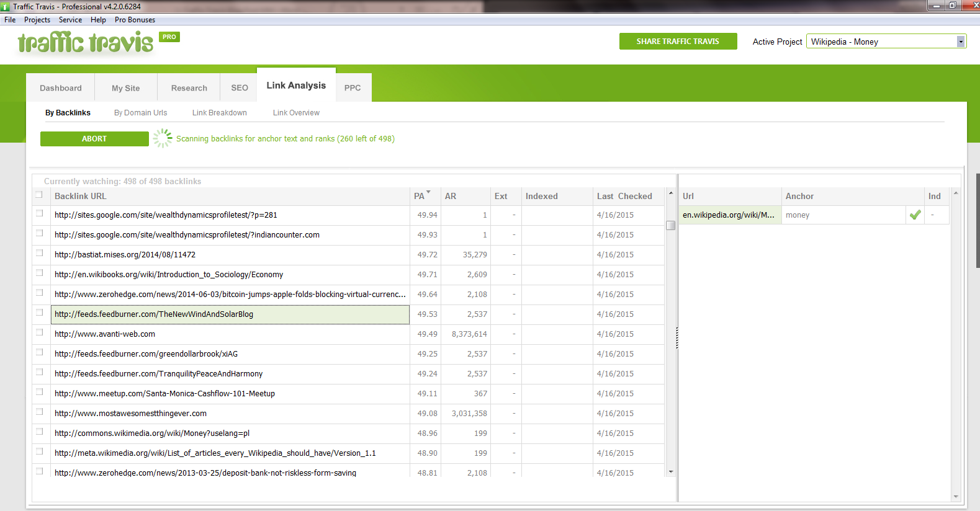980x511 pixels.
Task: Toggle the select-all checkbox in the table header
Action: [39, 195]
